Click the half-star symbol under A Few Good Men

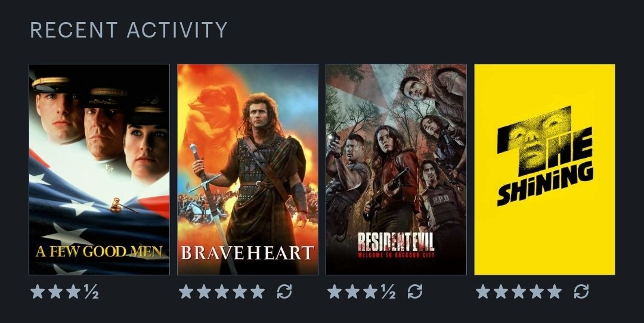point(91,292)
